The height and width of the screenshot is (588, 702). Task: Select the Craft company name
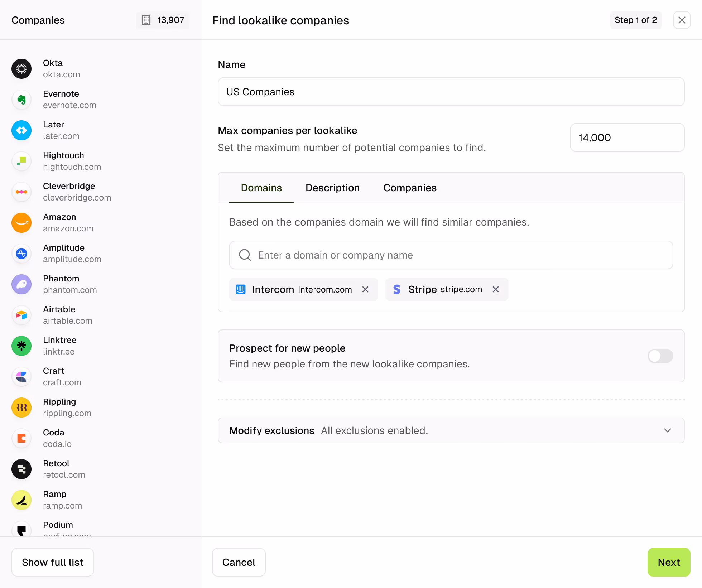tap(54, 371)
